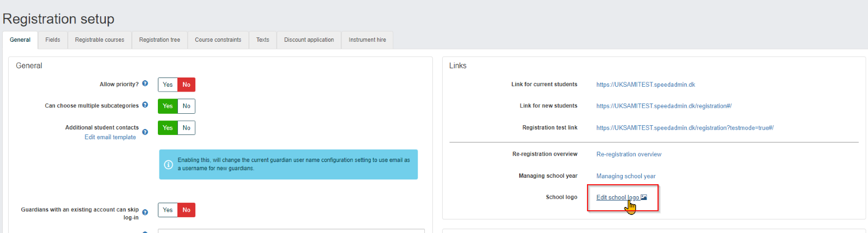Set Additional student contacts to Yes

(168, 128)
